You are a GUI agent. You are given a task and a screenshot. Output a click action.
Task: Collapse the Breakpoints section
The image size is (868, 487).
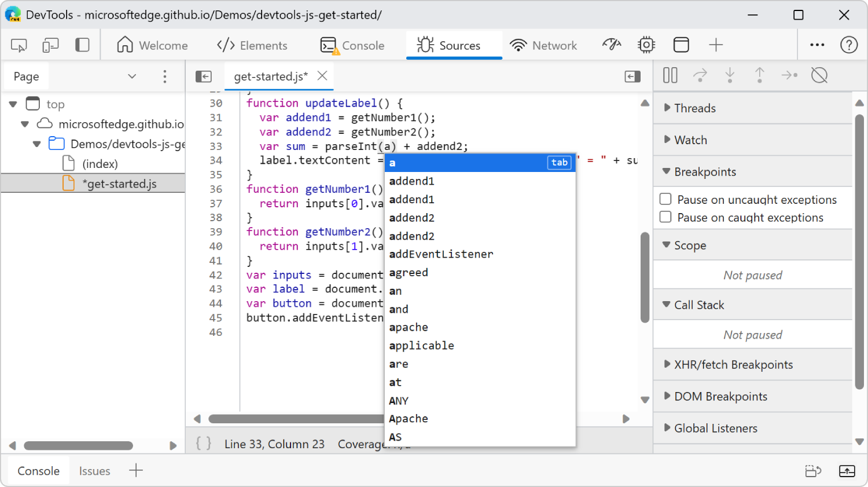tap(665, 171)
